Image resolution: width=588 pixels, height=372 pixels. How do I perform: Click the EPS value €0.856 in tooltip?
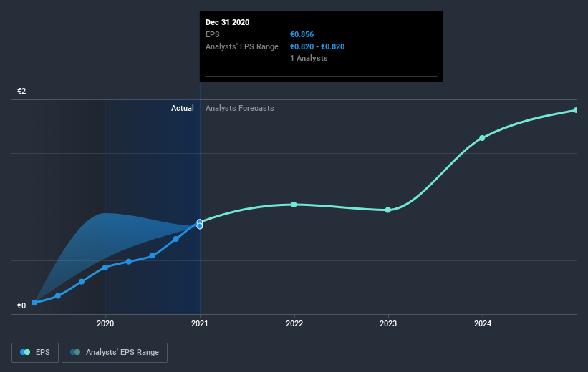click(302, 34)
